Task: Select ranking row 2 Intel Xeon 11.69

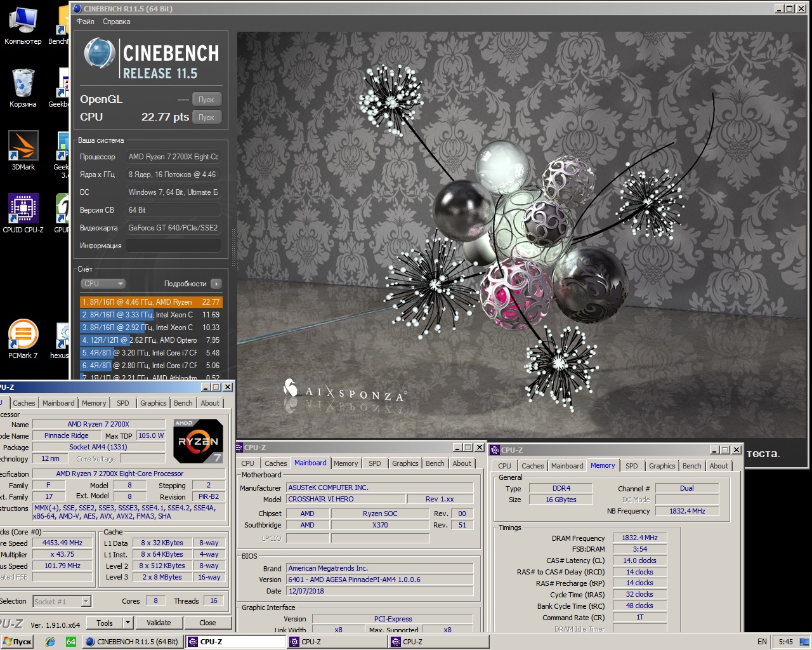Action: pos(151,315)
